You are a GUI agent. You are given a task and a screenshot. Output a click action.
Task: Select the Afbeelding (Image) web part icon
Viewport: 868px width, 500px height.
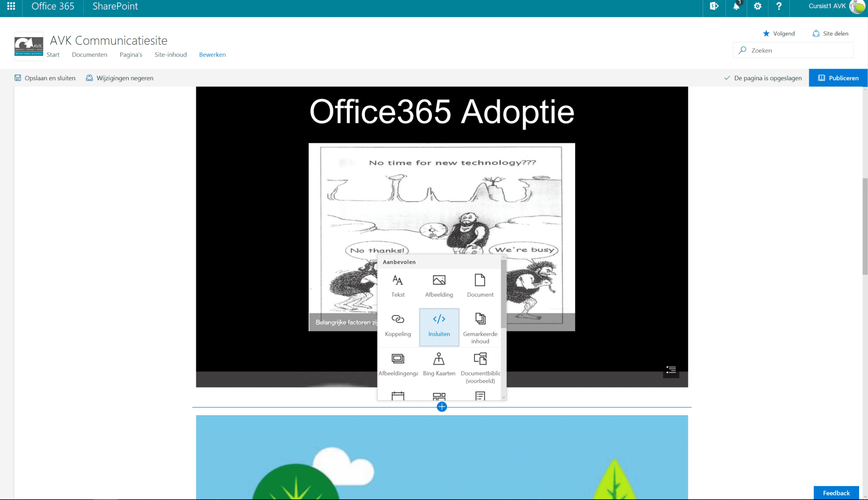click(438, 285)
